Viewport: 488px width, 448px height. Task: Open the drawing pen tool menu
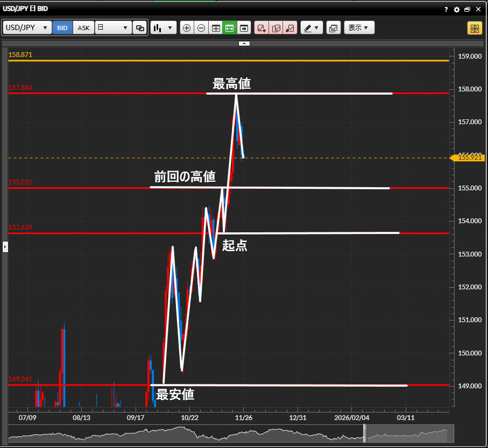pyautogui.click(x=311, y=28)
